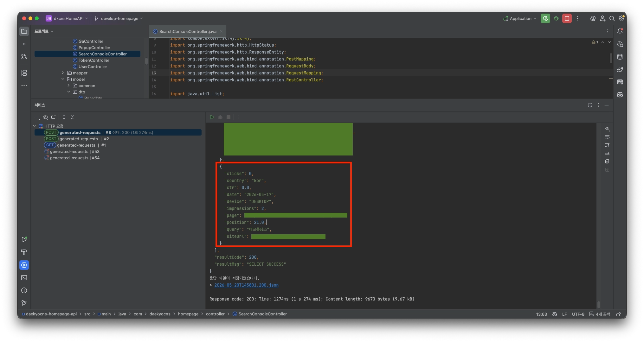
Task: Click the Stop application red button
Action: tap(567, 18)
